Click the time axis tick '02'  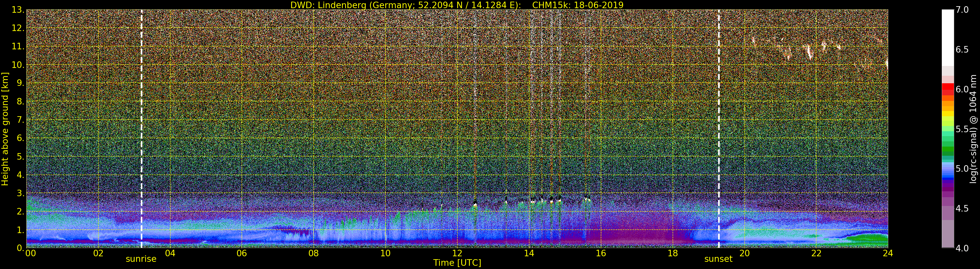[x=98, y=253]
